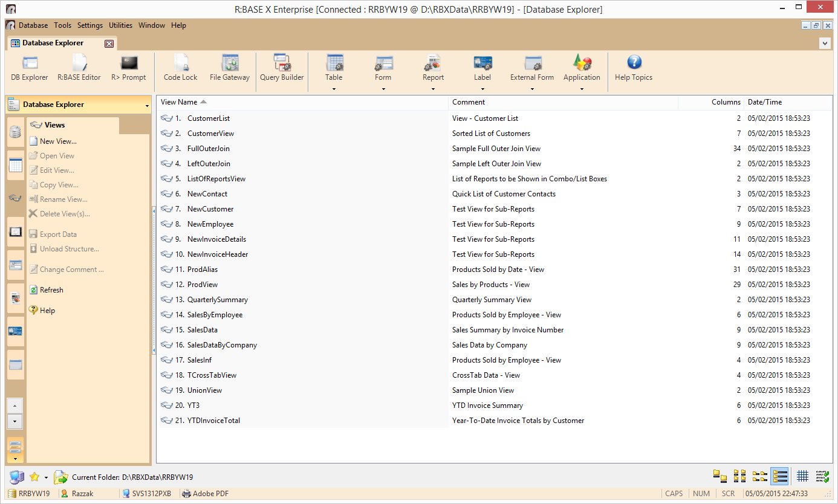Click the DB Explorer toolbar icon
This screenshot has height=504, width=838.
(30, 68)
